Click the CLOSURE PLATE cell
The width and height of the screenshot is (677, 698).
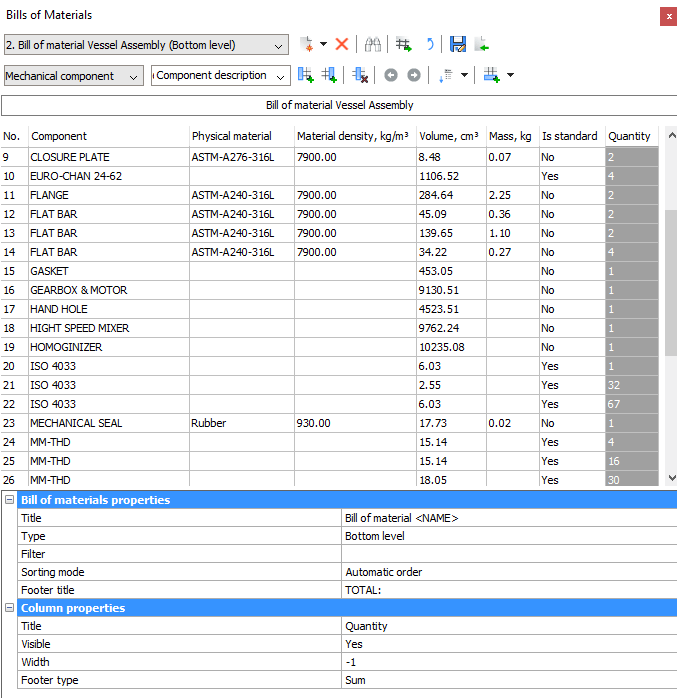(109, 157)
